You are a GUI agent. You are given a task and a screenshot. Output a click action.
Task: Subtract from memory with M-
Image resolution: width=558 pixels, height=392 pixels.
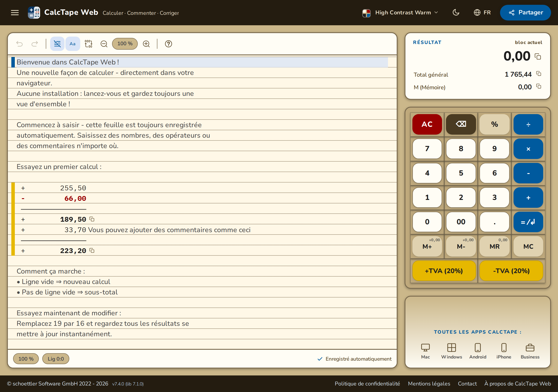point(461,246)
